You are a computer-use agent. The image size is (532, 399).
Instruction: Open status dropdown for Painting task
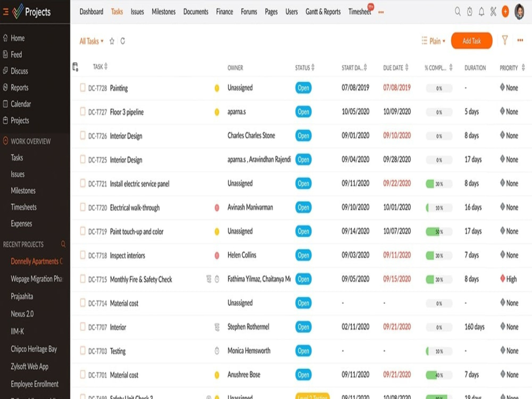(x=303, y=88)
